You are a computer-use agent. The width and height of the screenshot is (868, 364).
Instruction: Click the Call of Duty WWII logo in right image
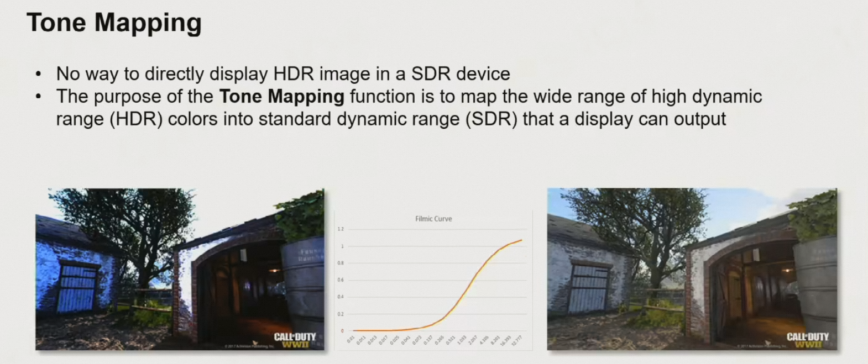pos(808,340)
